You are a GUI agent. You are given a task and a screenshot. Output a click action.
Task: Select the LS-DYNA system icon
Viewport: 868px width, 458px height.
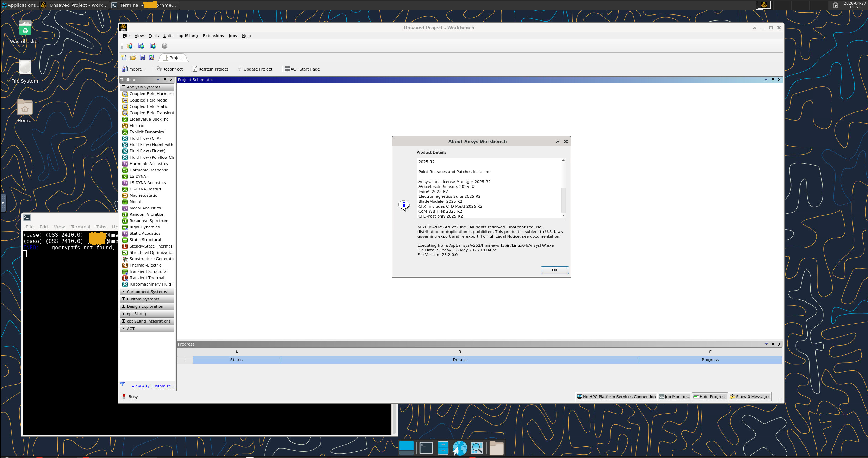coord(125,176)
